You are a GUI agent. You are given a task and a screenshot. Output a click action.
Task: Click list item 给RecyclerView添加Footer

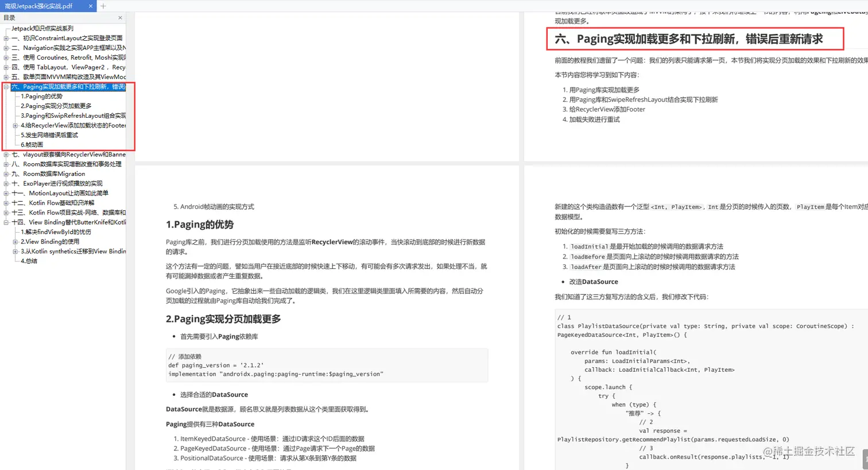(x=607, y=109)
